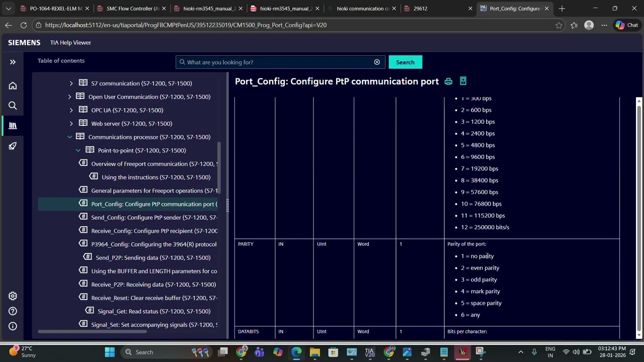Click the browser back arrow
Image resolution: width=644 pixels, height=362 pixels.
coord(9,25)
